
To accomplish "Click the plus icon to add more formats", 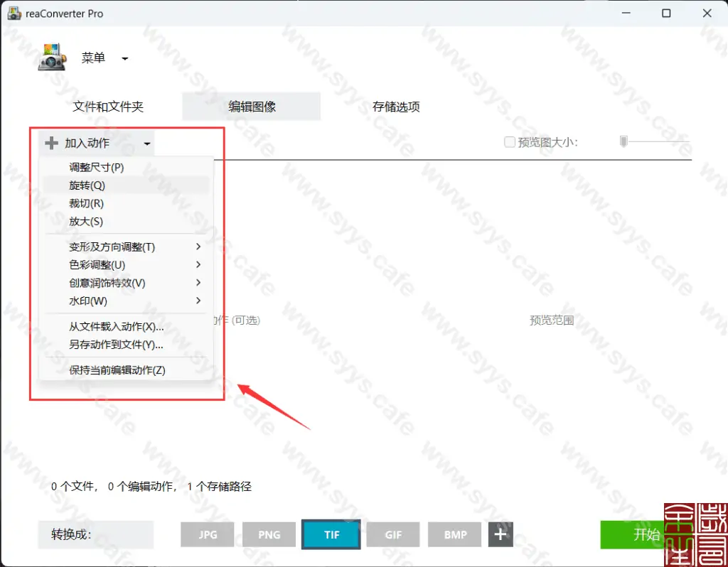I will coord(500,534).
